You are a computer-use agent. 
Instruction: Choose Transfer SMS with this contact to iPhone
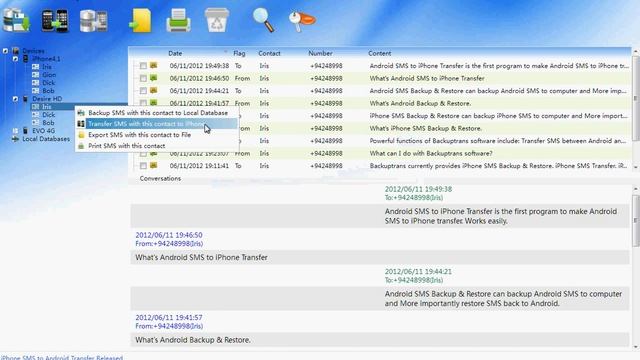[158, 124]
